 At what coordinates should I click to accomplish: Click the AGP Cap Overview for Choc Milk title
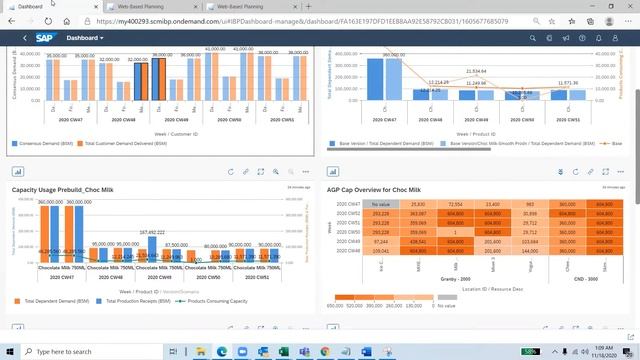click(373, 190)
